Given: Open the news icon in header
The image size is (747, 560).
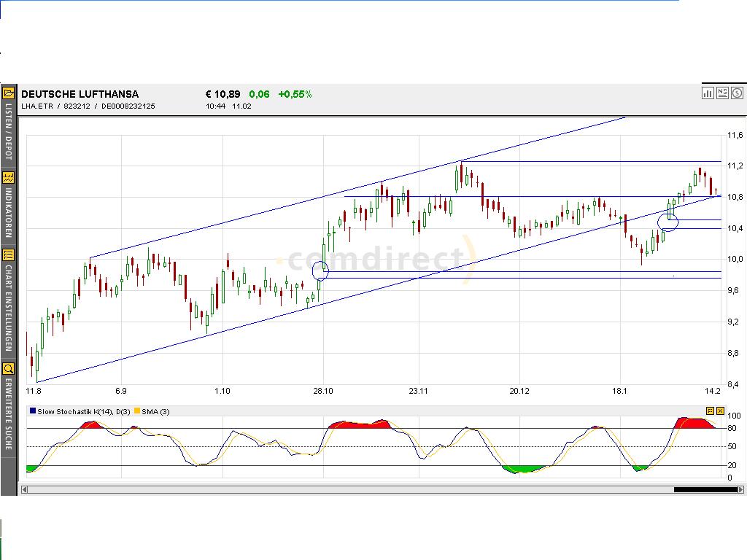Looking at the screenshot, I should coord(722,93).
